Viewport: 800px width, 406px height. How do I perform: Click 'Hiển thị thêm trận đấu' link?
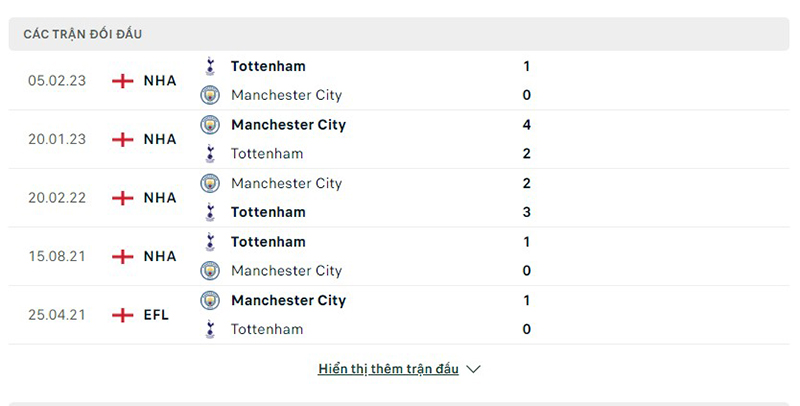(x=388, y=369)
